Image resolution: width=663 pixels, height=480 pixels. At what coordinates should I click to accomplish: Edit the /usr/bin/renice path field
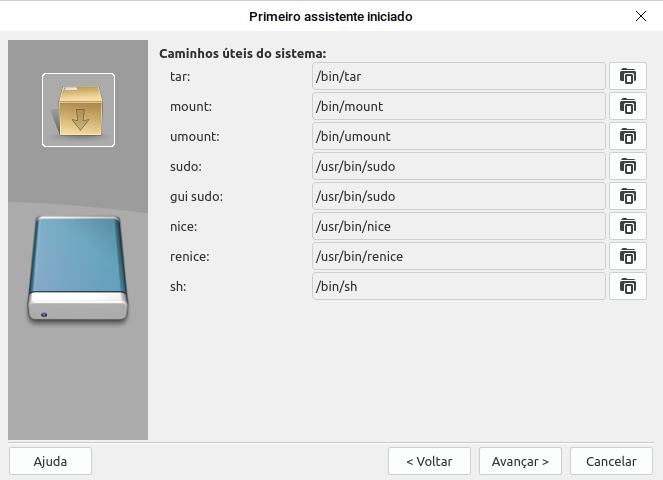pos(459,256)
